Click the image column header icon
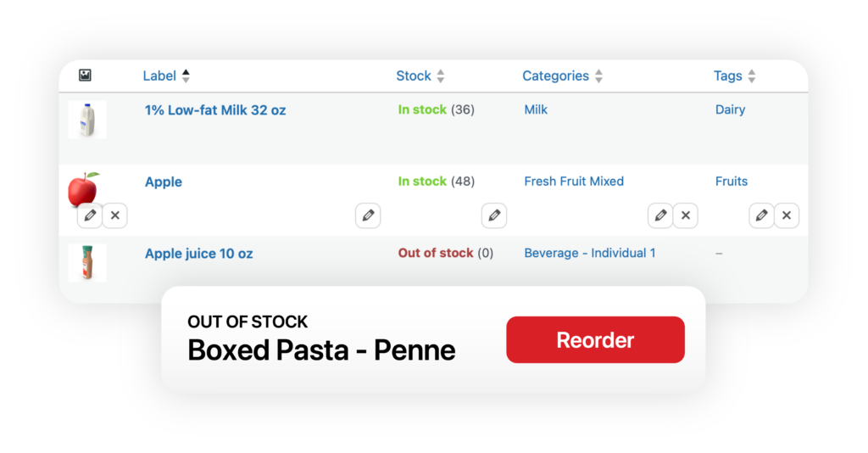The image size is (868, 453). (85, 75)
